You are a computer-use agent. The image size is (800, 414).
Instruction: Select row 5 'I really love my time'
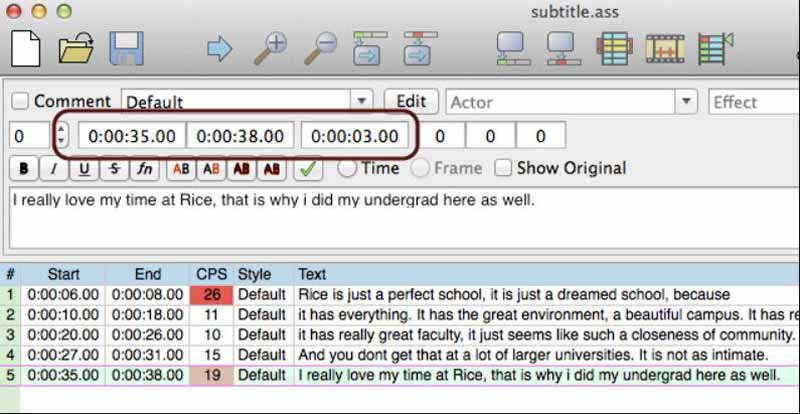tap(400, 375)
